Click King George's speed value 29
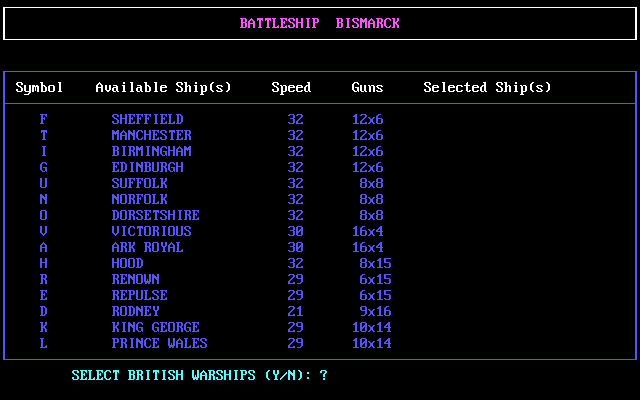Viewport: 640px width, 400px height. pyautogui.click(x=296, y=327)
